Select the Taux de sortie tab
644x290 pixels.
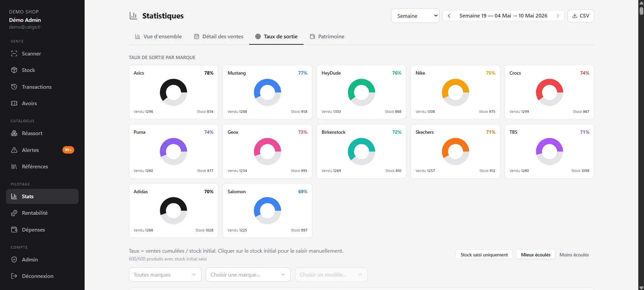coord(276,36)
